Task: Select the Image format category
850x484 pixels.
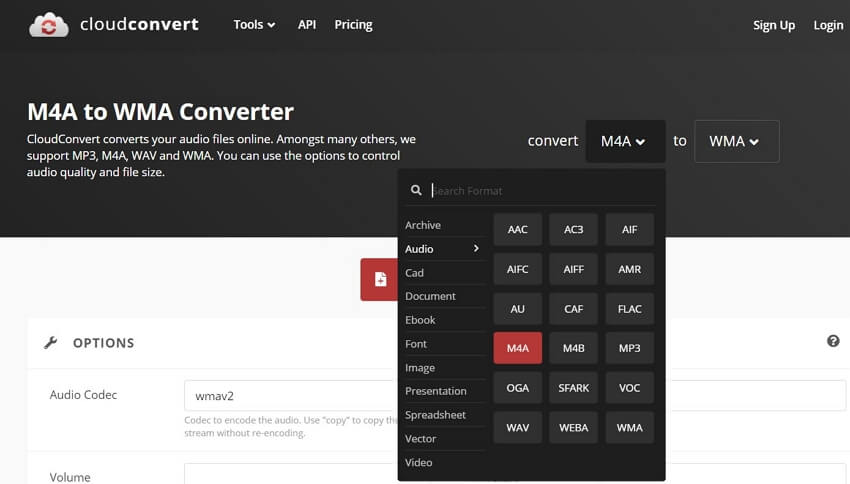Action: [420, 367]
